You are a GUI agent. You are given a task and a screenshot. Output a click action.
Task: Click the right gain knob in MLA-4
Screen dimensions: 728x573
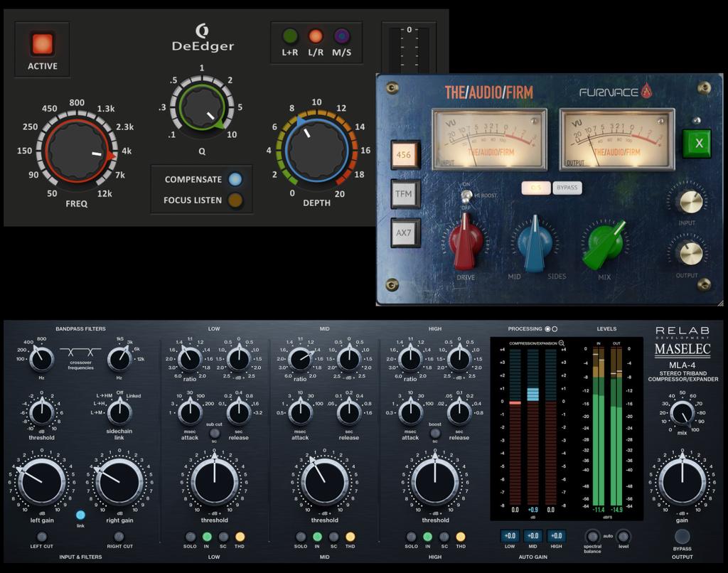119,482
